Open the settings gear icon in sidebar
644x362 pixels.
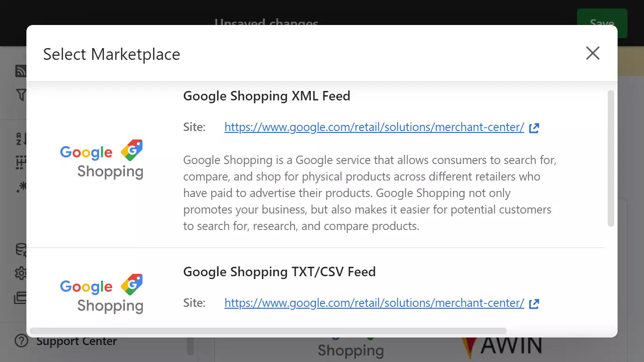click(x=21, y=273)
